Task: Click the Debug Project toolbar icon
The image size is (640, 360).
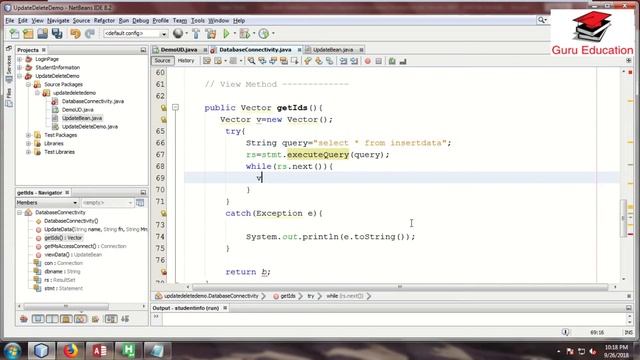Action: 244,33
